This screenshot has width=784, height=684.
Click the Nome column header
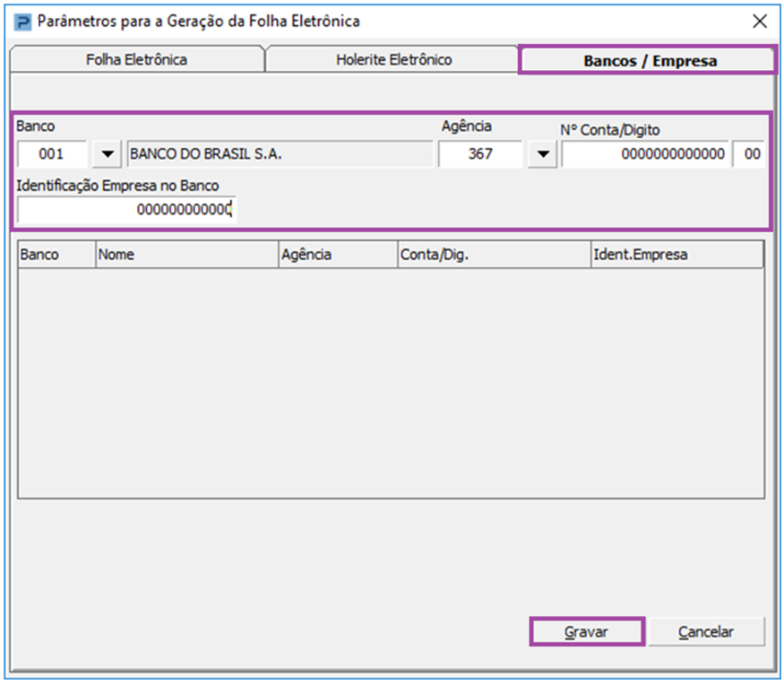coord(187,255)
